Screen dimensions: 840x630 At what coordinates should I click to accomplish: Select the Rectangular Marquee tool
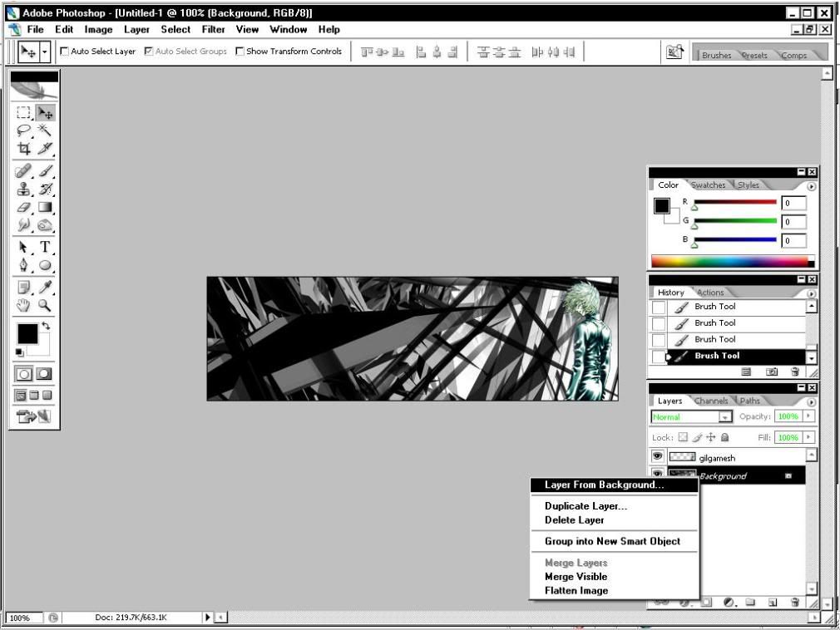click(23, 112)
